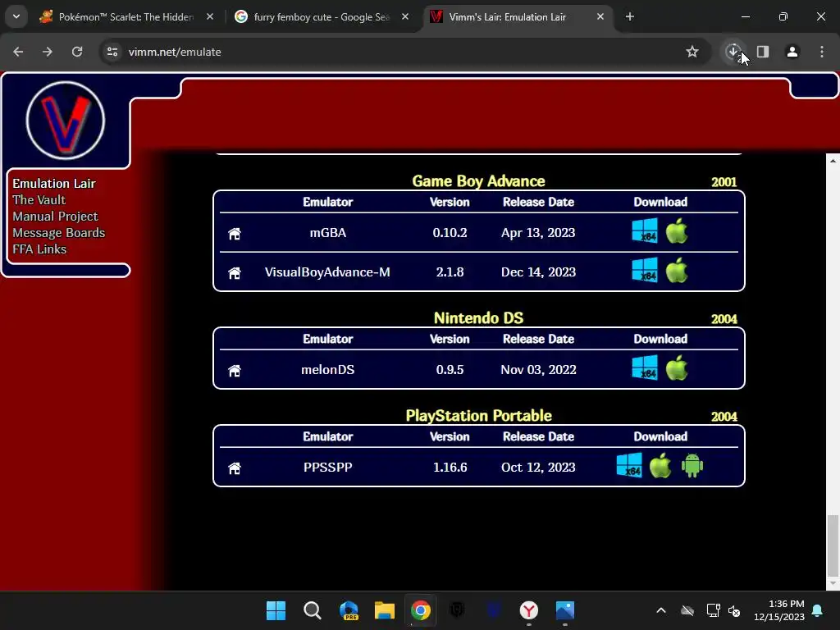Download VisualBoyAdvance-M Windows x64 build
Viewport: 840px width, 630px height.
pos(645,270)
